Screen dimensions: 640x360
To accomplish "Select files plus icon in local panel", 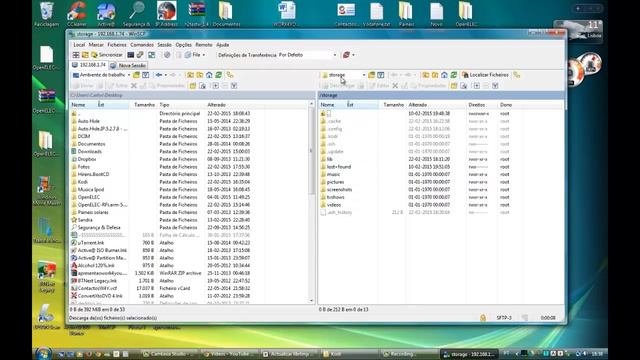I will pos(216,86).
